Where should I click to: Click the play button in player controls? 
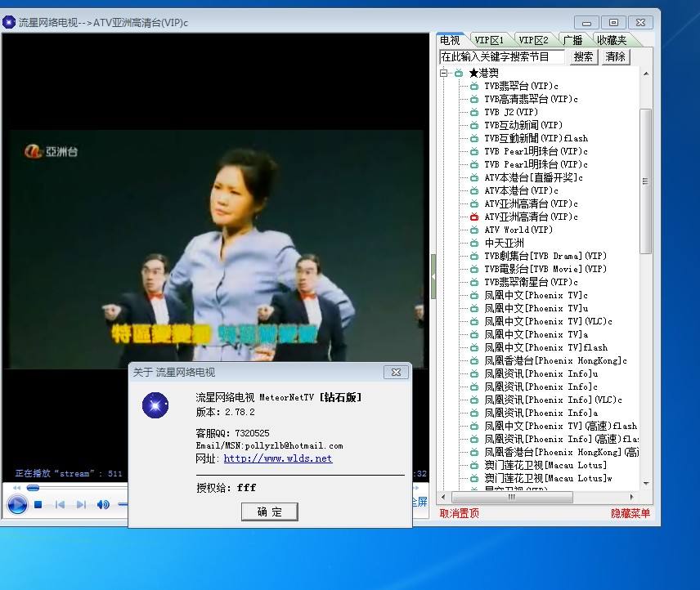[x=17, y=505]
